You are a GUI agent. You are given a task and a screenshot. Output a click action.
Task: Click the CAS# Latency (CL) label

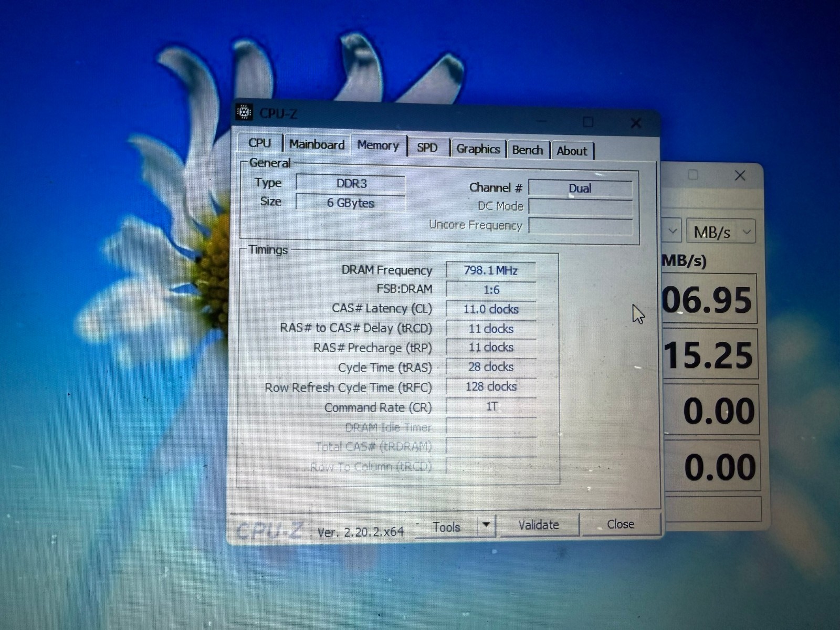point(382,308)
